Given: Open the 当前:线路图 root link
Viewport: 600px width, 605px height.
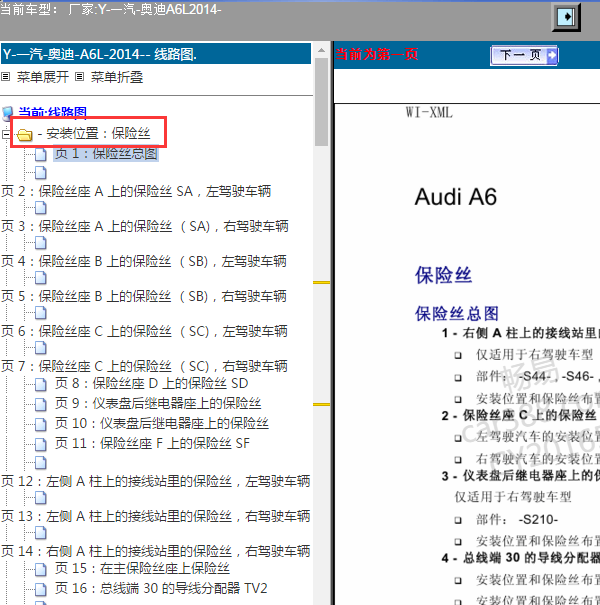Looking at the screenshot, I should point(52,112).
